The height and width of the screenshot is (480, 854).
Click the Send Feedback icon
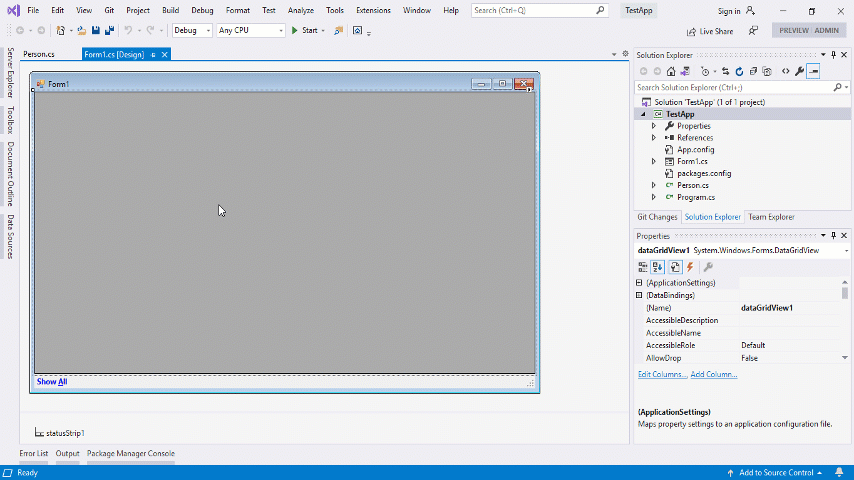click(x=753, y=31)
